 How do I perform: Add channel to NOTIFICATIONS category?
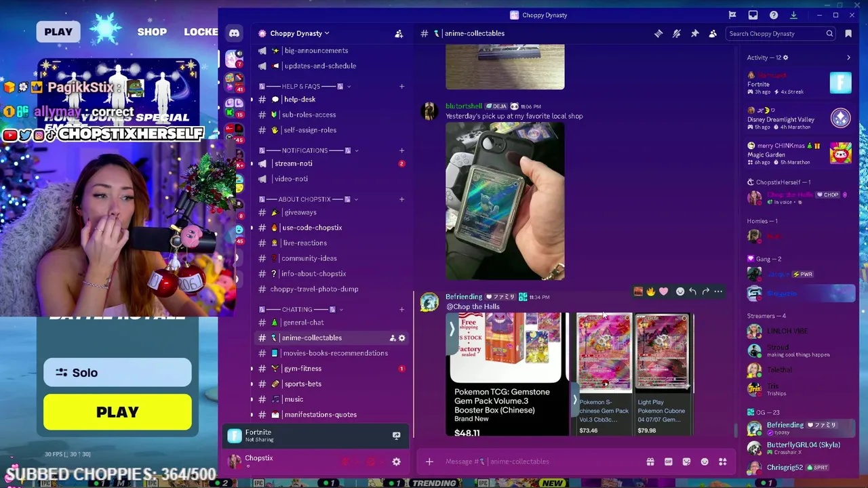click(x=401, y=150)
